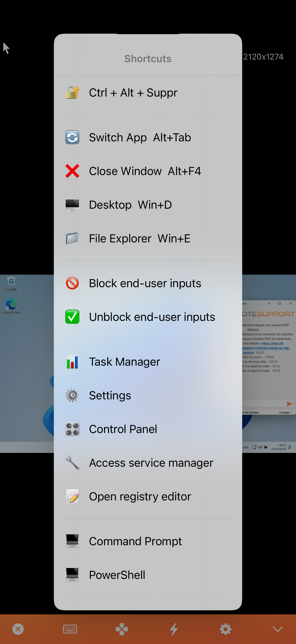296x644 pixels.
Task: Choose Open registry editor
Action: tap(148, 496)
